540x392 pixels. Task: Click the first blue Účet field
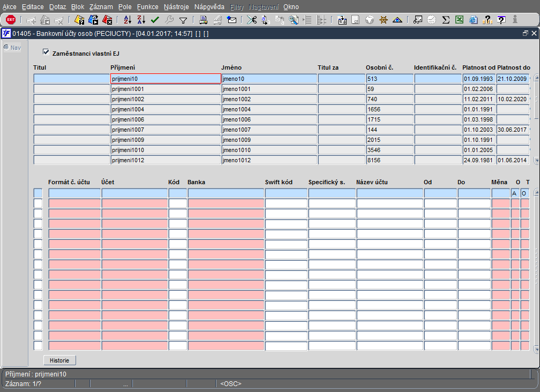tap(134, 193)
